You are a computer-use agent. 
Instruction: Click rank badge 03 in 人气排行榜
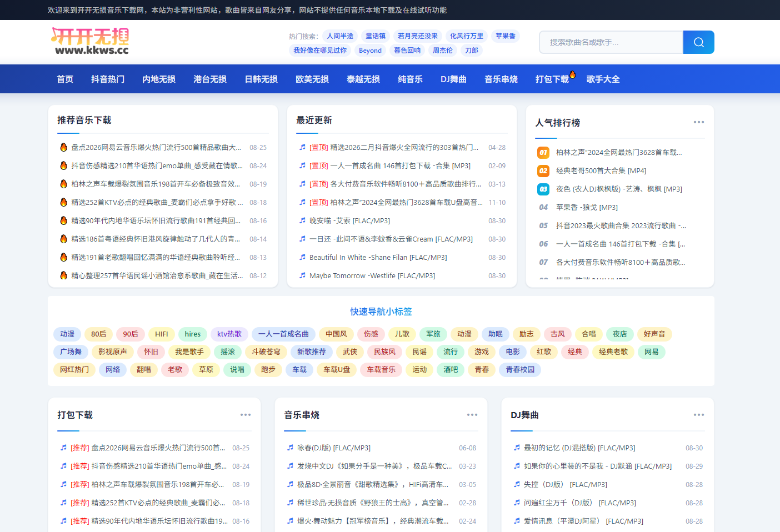pos(543,189)
